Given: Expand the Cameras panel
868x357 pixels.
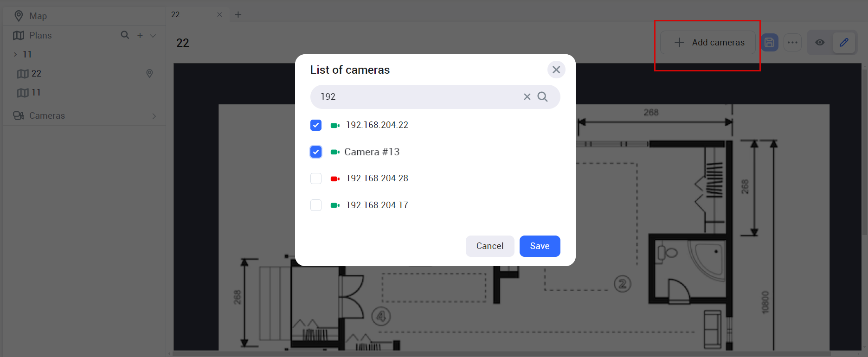Looking at the screenshot, I should [154, 116].
